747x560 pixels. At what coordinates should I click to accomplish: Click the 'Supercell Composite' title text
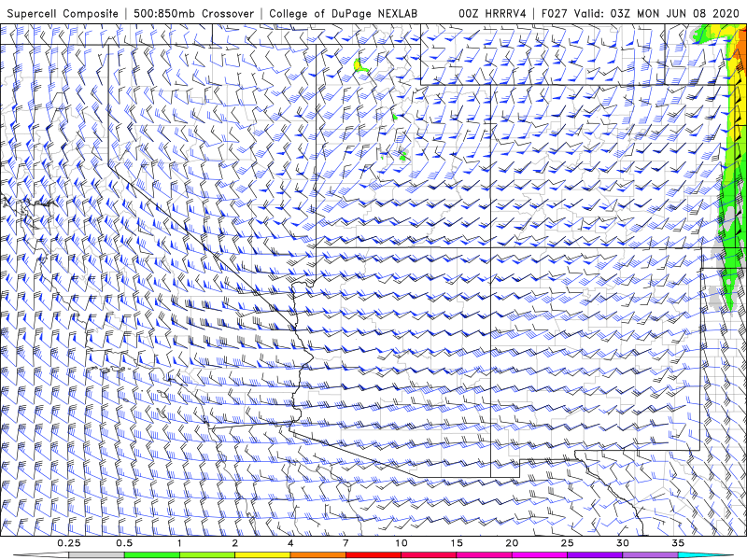[x=63, y=14]
